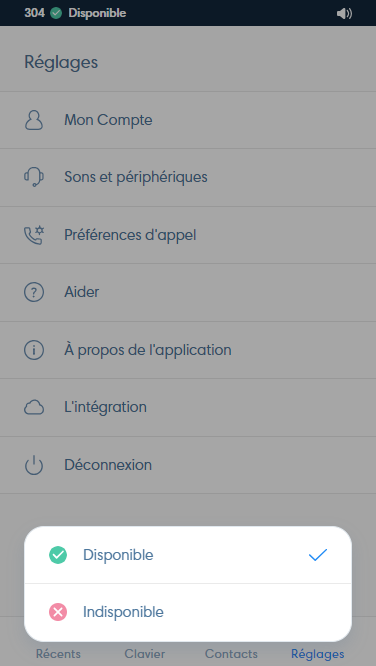This screenshot has height=666, width=376.
Task: Click the question mark Aider icon
Action: pyautogui.click(x=34, y=292)
